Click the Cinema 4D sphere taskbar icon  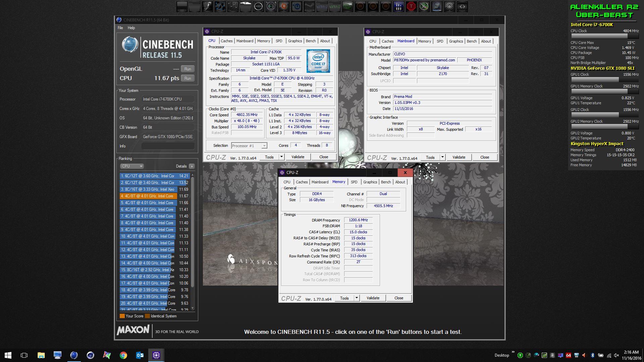pyautogui.click(x=90, y=355)
